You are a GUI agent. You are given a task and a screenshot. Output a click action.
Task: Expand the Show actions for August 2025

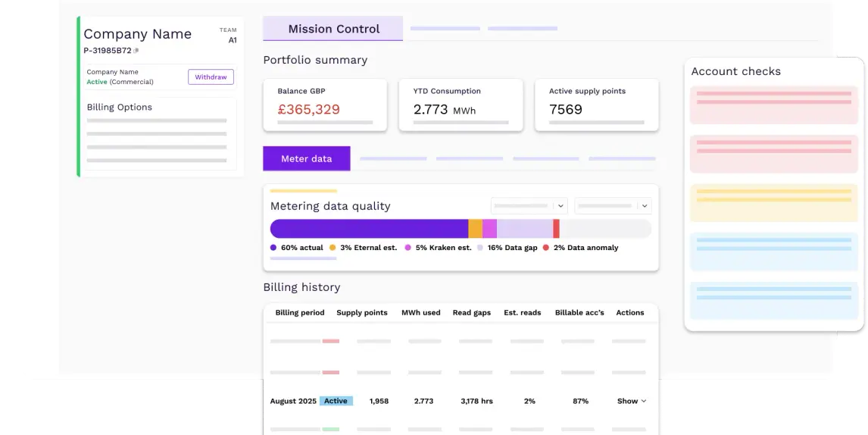pos(632,401)
